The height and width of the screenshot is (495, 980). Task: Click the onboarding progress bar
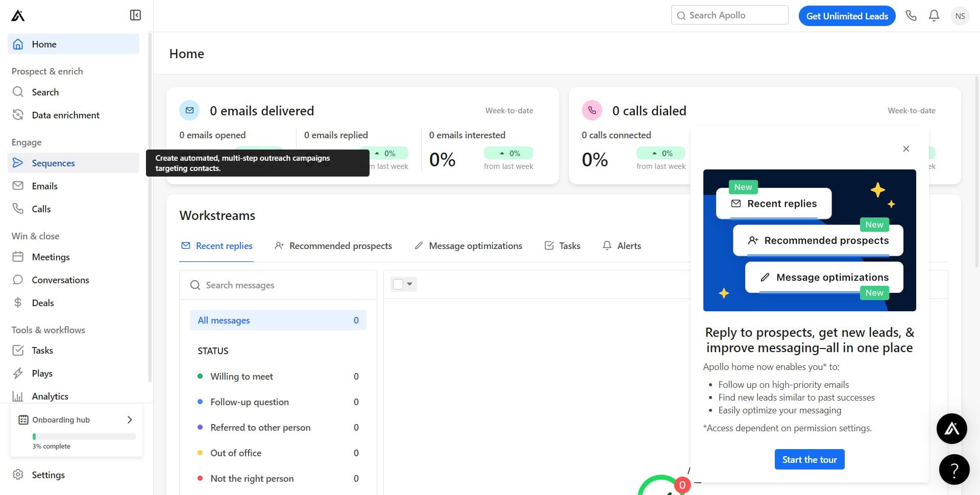(84, 436)
